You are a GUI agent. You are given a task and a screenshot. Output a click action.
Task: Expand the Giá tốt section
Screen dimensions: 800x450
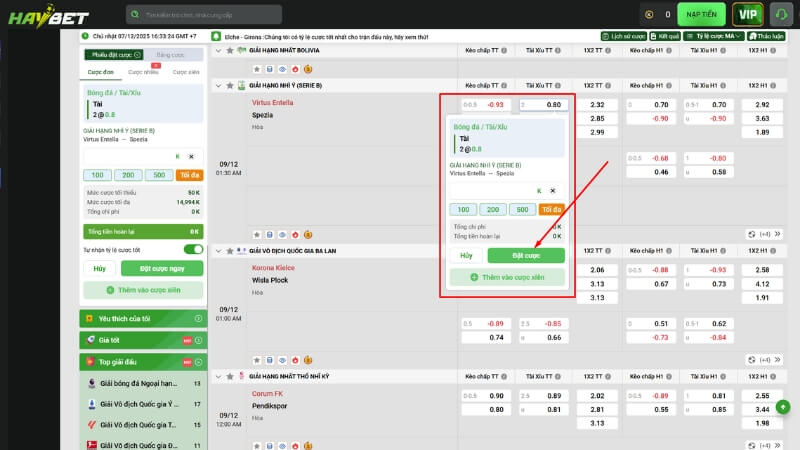coord(143,340)
